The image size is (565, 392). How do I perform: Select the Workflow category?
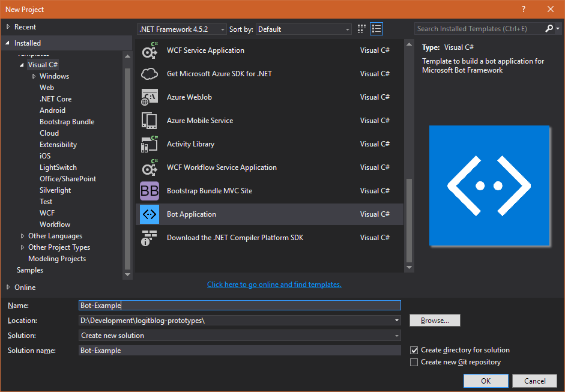[55, 225]
